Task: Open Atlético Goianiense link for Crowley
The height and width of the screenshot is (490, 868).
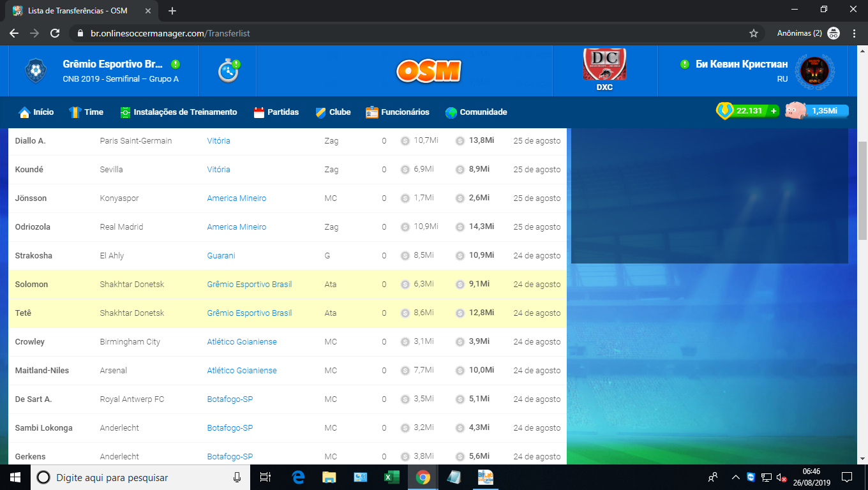Action: 242,341
